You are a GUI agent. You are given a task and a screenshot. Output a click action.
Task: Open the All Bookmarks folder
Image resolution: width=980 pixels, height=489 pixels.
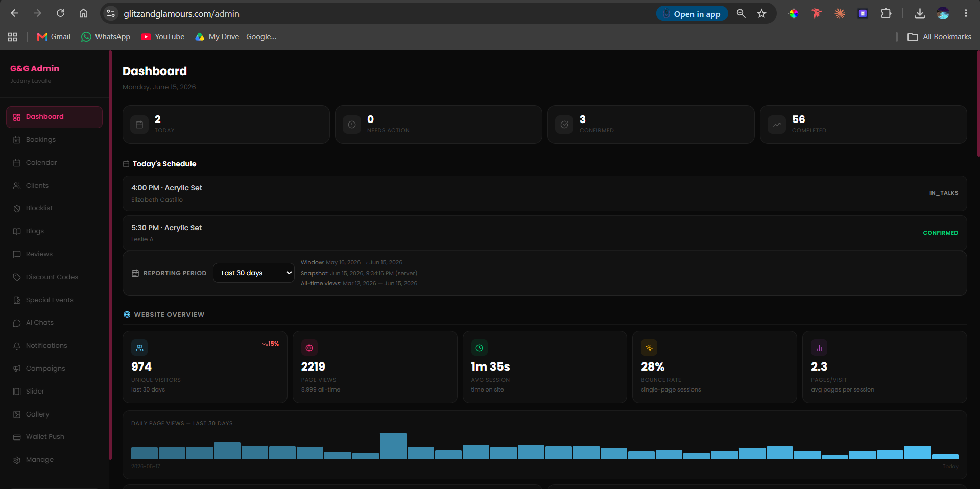939,37
